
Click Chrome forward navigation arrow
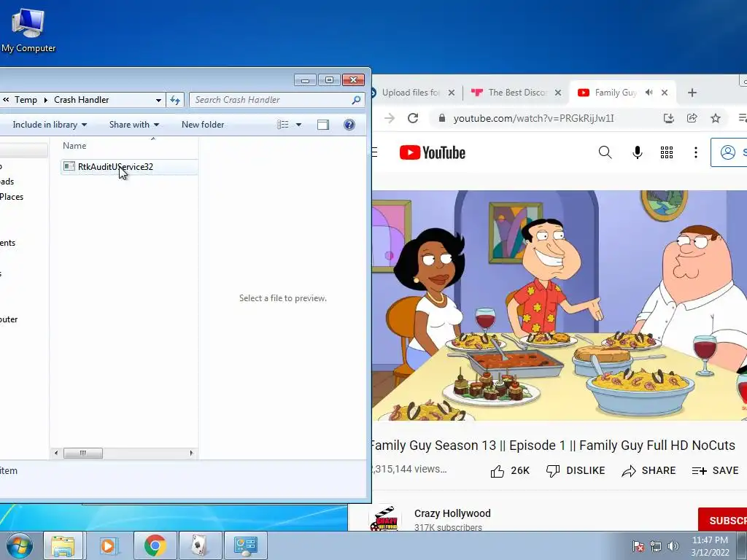(390, 118)
